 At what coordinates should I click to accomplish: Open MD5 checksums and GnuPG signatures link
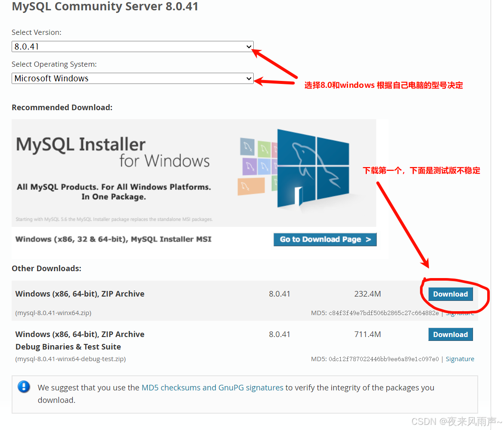pyautogui.click(x=212, y=388)
